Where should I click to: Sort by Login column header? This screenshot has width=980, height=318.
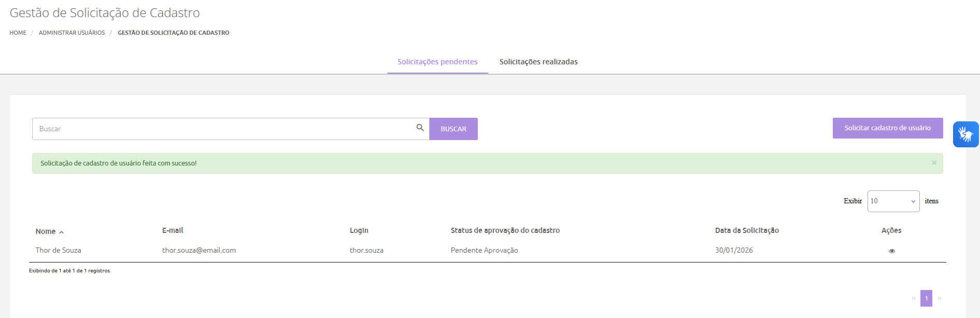pos(359,230)
